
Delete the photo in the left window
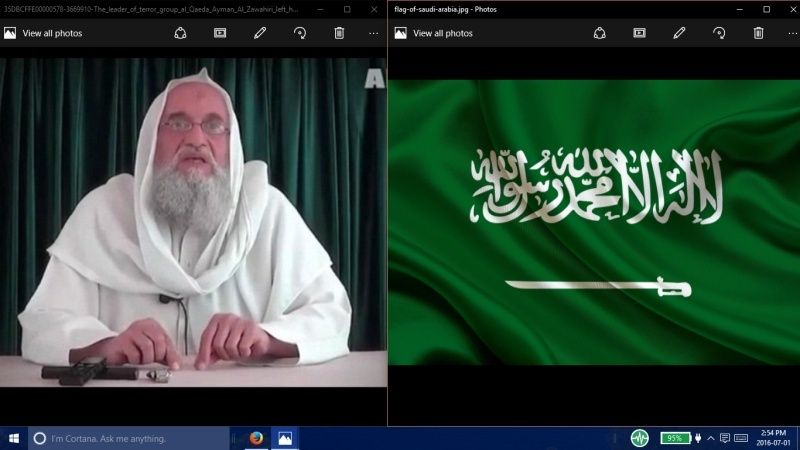[x=339, y=33]
